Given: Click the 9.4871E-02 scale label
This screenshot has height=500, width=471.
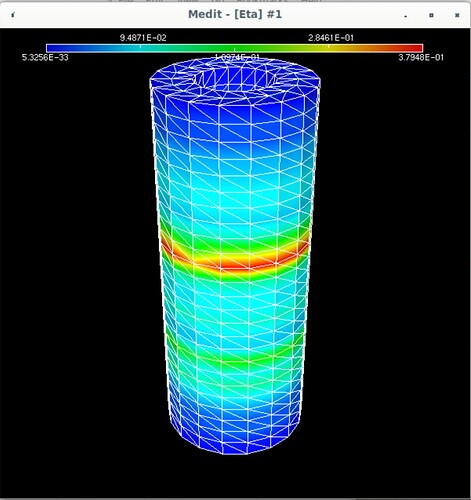Looking at the screenshot, I should click(143, 38).
